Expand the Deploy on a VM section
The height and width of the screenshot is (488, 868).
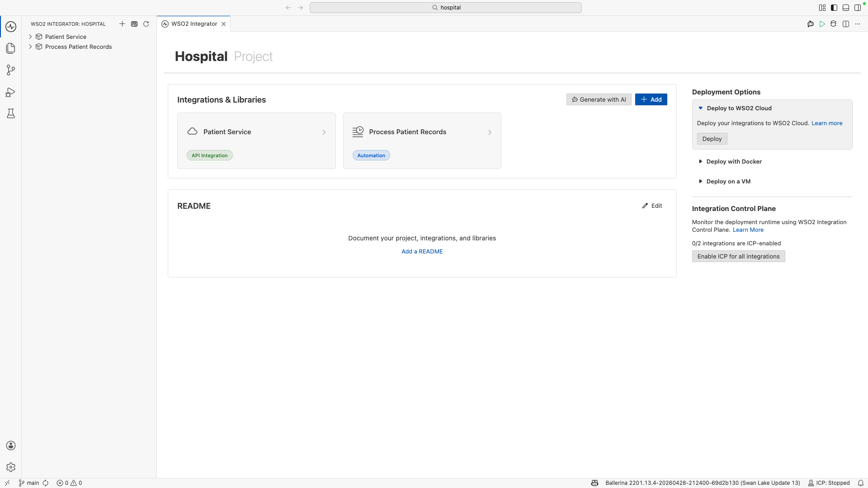[x=700, y=181]
